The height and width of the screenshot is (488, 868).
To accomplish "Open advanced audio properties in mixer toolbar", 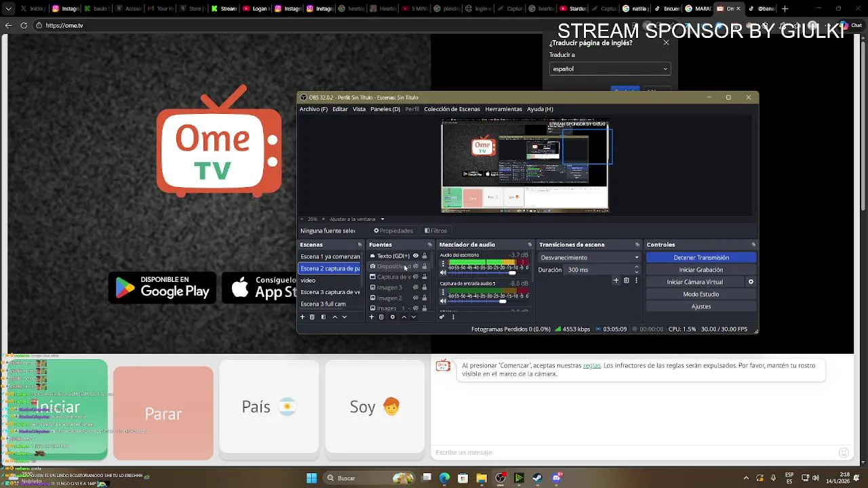I will point(442,317).
